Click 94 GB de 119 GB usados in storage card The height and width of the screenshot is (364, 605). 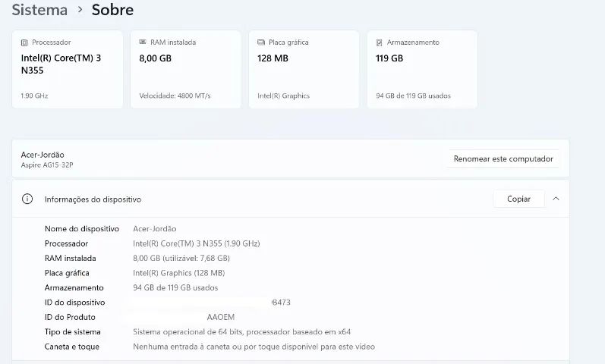(413, 96)
